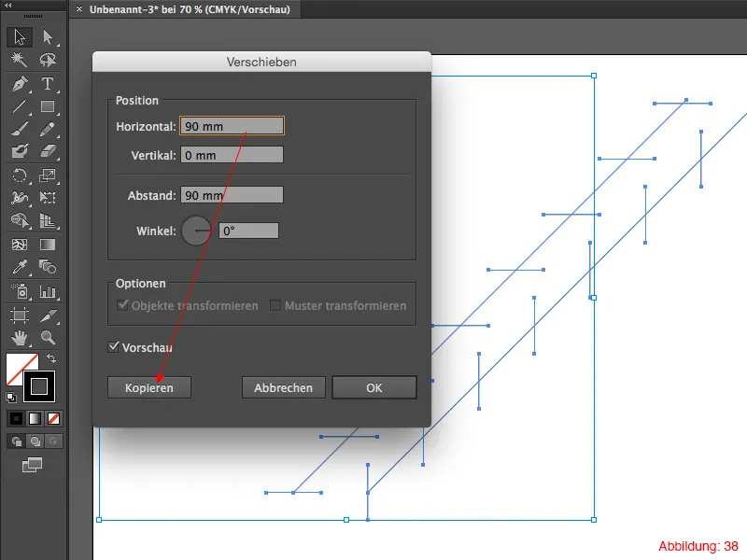This screenshot has height=560, width=747.
Task: Click the Fill color swatch
Action: coord(16,365)
